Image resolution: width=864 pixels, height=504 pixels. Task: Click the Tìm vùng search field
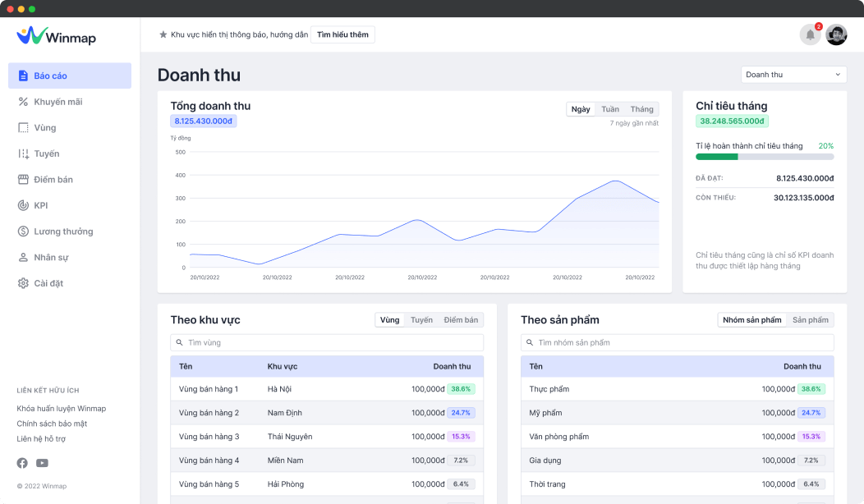(x=327, y=342)
